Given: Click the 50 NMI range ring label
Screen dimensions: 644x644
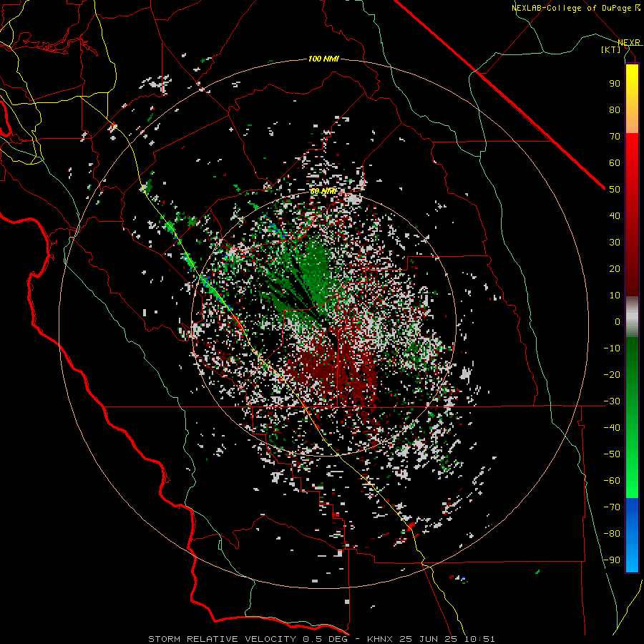Looking at the screenshot, I should 323,191.
